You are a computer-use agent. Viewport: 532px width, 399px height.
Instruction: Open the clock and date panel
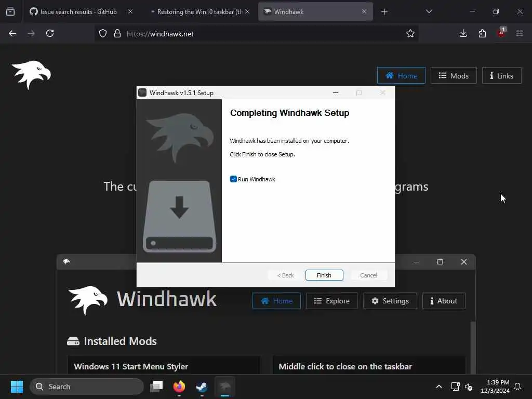click(495, 387)
